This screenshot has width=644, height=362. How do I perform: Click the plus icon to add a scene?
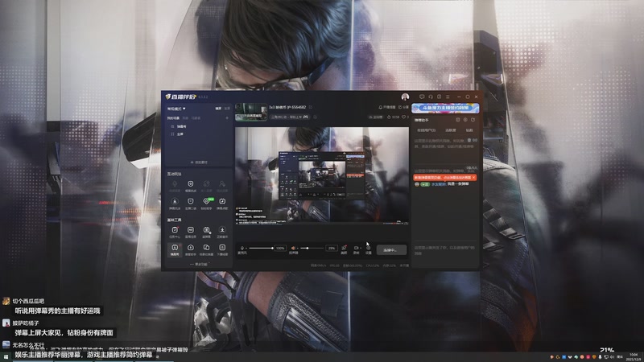tap(227, 117)
